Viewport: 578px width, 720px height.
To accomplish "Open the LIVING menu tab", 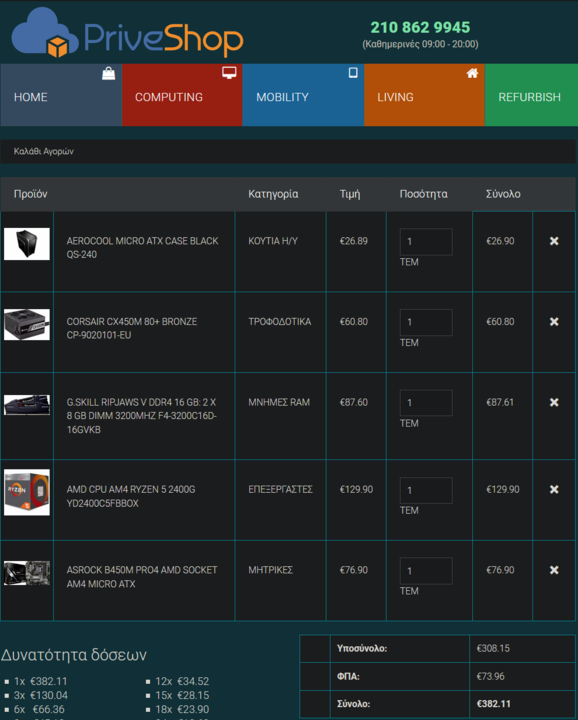I will point(424,95).
